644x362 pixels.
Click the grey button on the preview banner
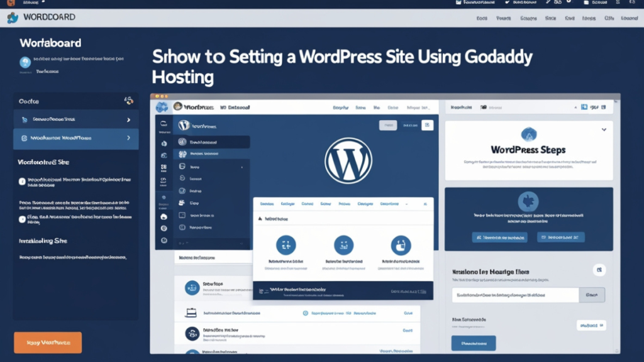pos(387,125)
